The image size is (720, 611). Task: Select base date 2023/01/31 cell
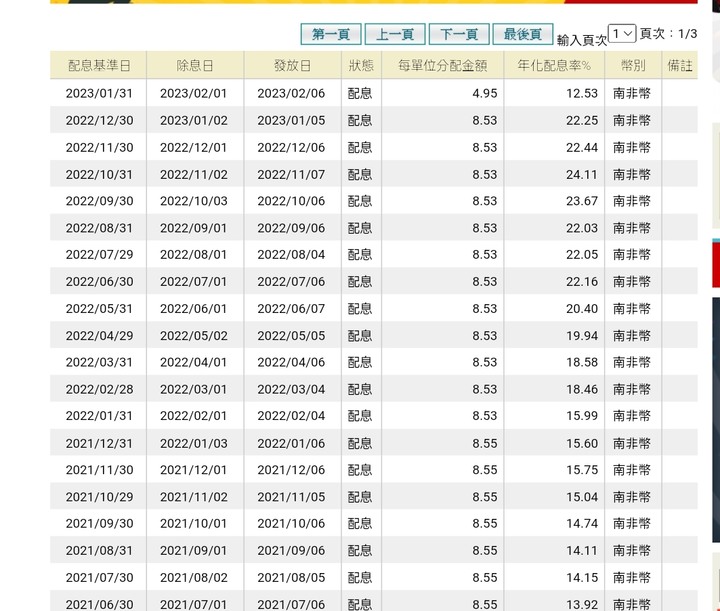pyautogui.click(x=99, y=93)
